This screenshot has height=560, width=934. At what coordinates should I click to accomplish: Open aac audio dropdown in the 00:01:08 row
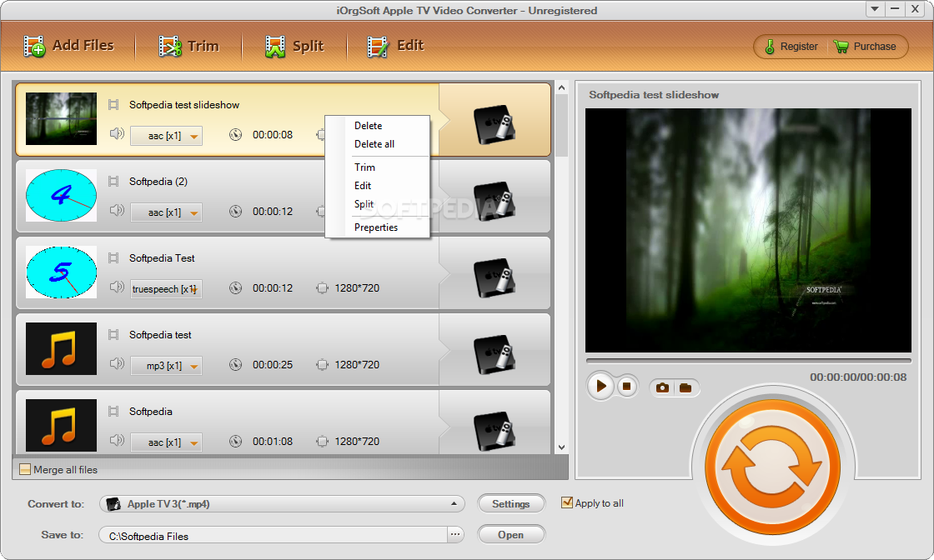[x=166, y=442]
